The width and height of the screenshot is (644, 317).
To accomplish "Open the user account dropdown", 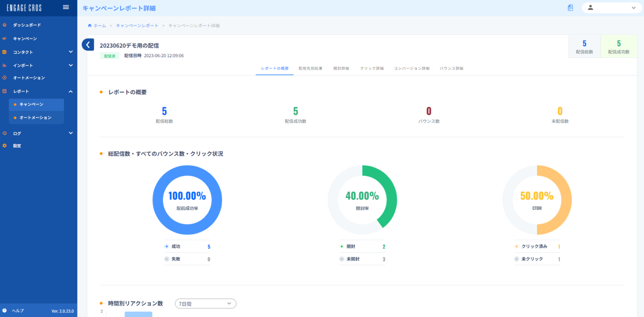I will 613,8.
